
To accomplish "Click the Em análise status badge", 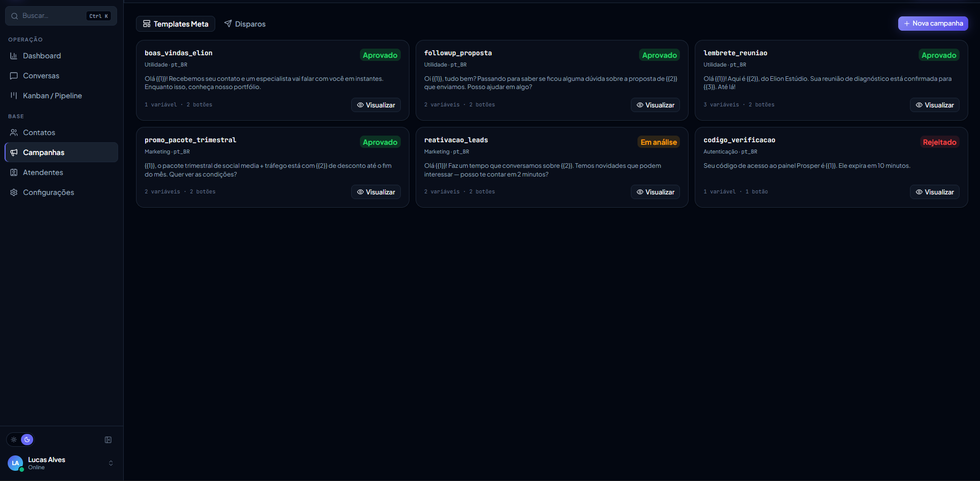I will tap(658, 142).
